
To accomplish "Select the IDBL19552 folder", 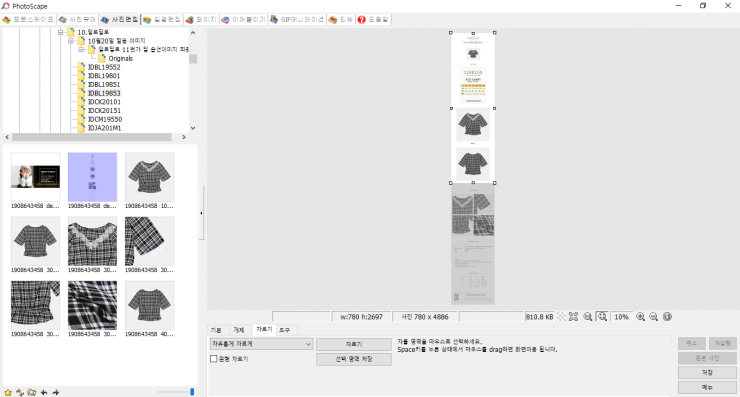I will click(104, 67).
